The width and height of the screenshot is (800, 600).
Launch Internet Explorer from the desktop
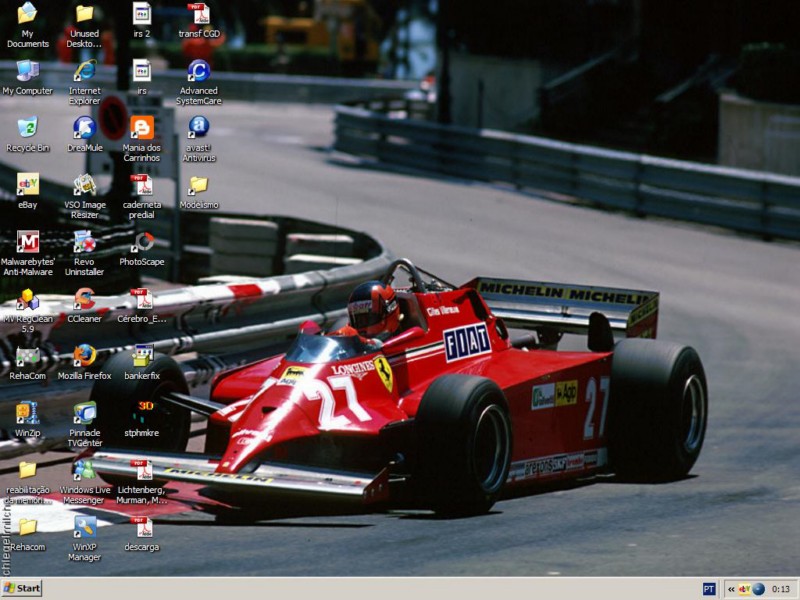pyautogui.click(x=85, y=71)
